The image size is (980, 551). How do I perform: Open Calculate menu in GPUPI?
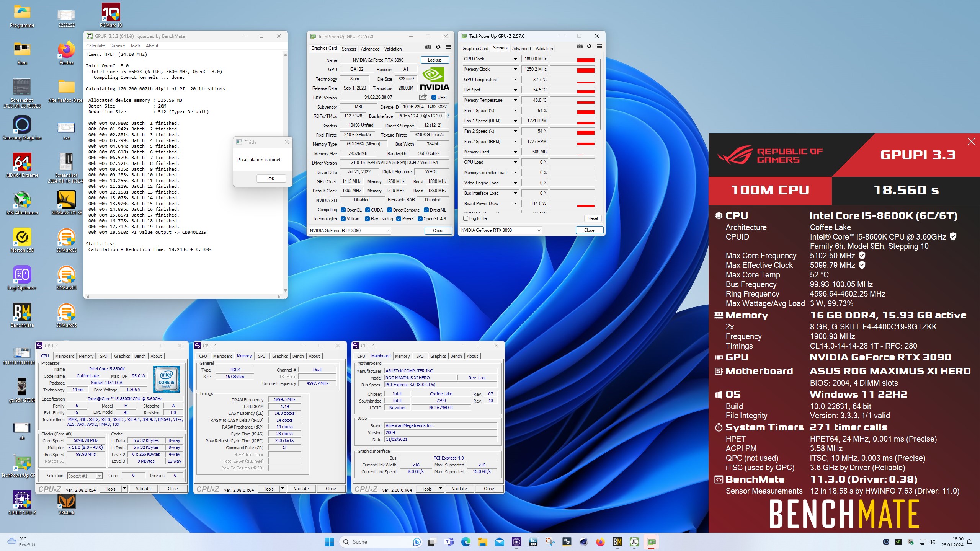tap(95, 46)
